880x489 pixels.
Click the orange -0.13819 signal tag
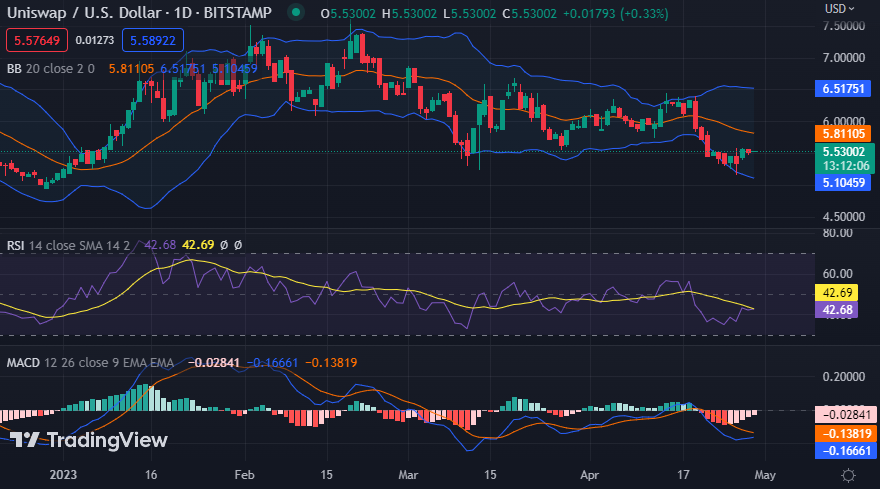[845, 433]
